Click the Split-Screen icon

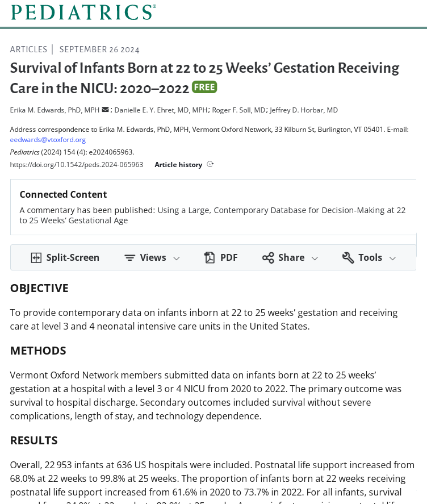[36, 258]
